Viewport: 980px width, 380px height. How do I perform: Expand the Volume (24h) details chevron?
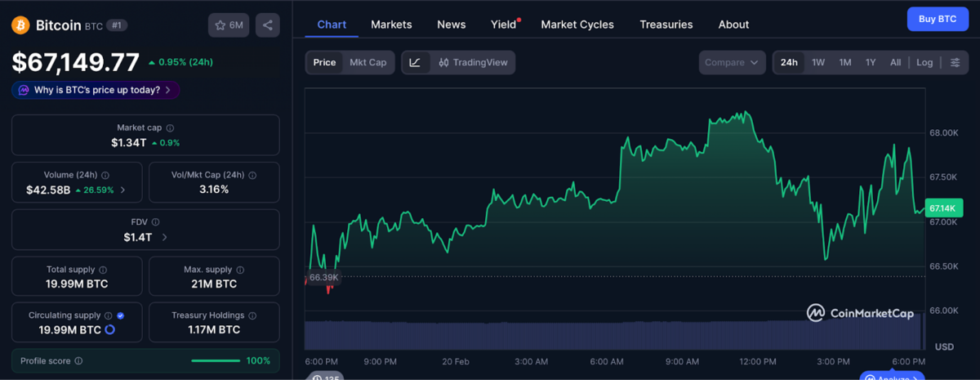(123, 190)
